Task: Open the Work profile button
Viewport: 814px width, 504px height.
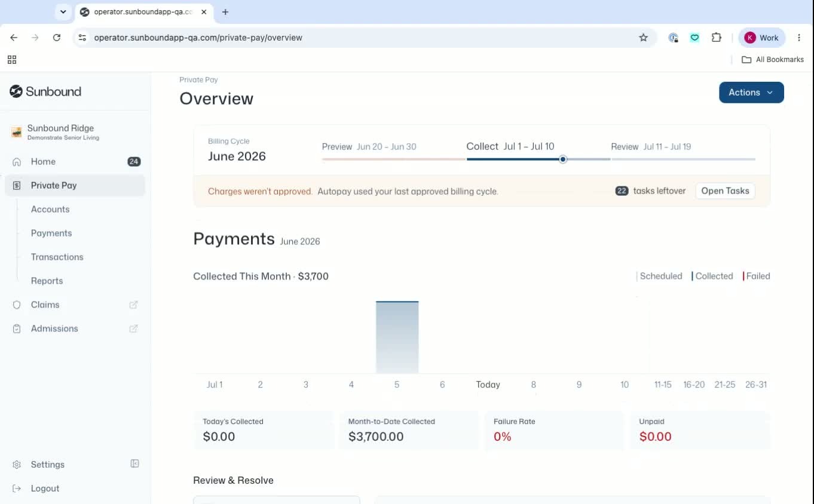Action: click(x=761, y=38)
